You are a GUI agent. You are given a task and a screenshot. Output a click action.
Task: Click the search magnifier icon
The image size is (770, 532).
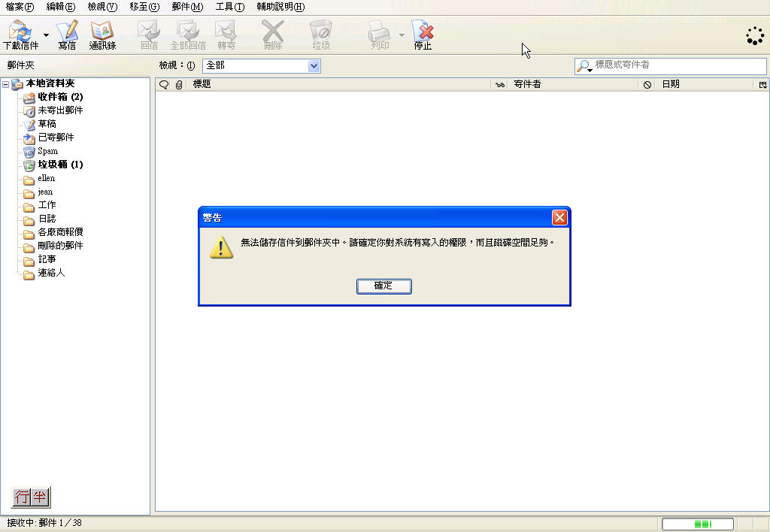click(x=584, y=66)
